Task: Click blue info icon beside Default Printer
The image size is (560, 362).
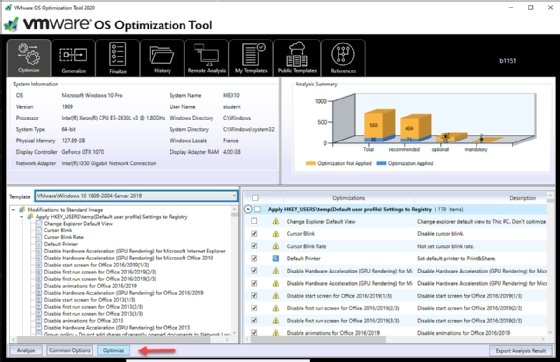Action: pyautogui.click(x=276, y=258)
